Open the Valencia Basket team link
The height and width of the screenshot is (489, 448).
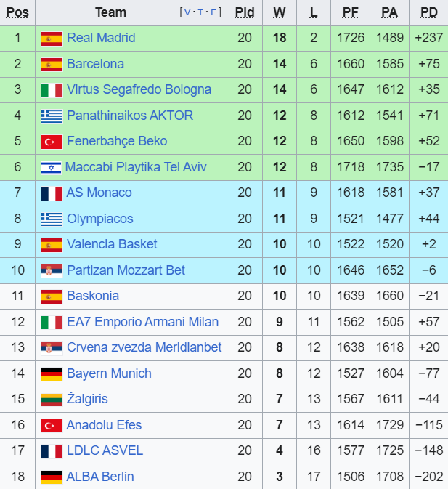(x=112, y=244)
